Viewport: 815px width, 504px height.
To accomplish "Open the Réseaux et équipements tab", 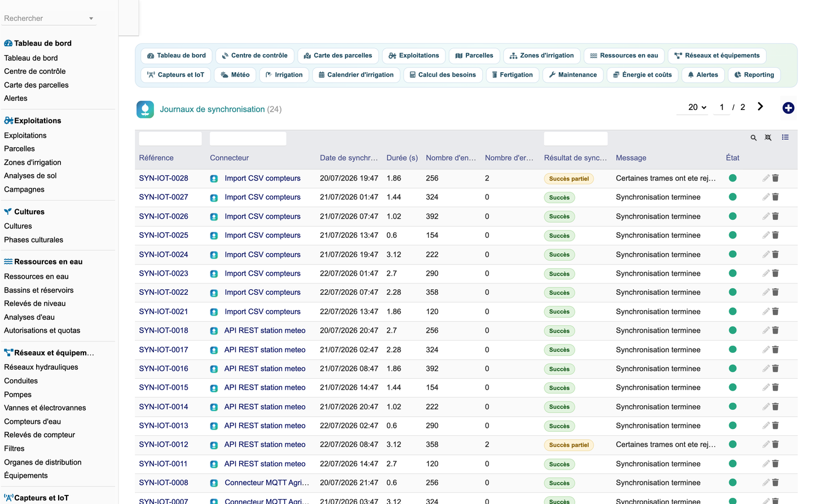I will pos(717,56).
